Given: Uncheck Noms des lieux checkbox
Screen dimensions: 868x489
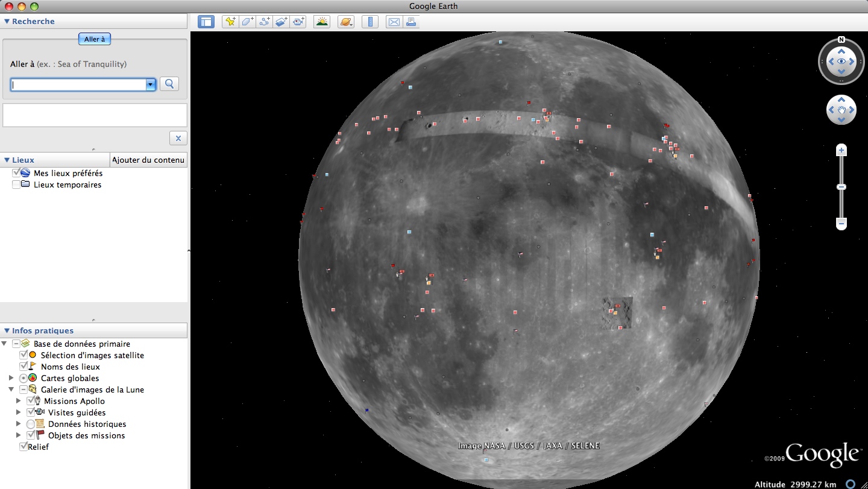Looking at the screenshot, I should 24,367.
